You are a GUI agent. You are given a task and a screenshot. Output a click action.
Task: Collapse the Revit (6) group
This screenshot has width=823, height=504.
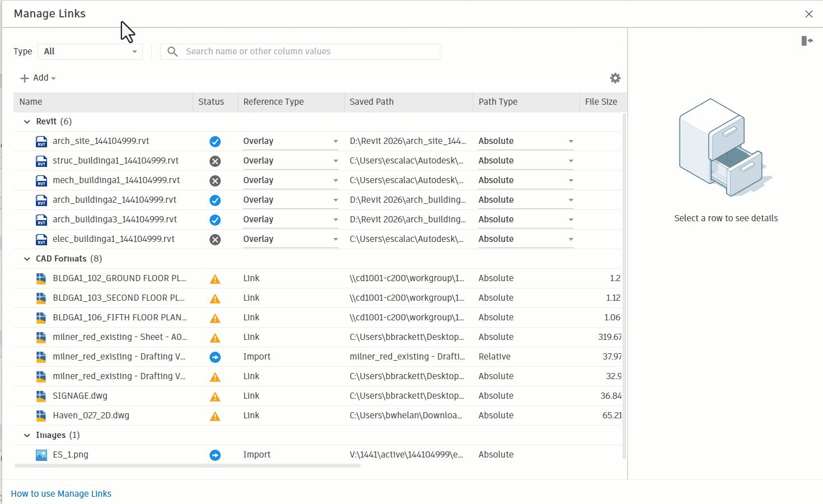(x=27, y=122)
